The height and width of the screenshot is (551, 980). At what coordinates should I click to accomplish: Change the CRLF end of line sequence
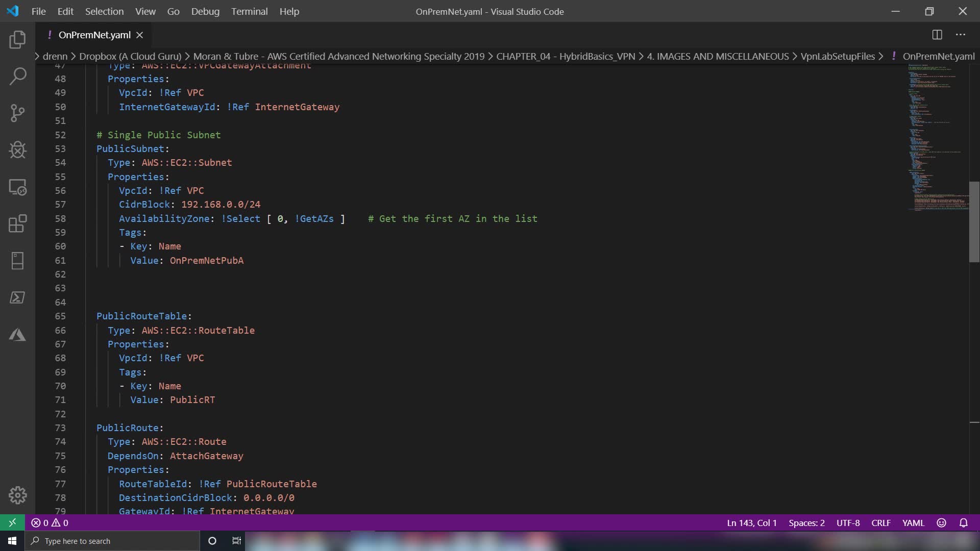(x=880, y=523)
